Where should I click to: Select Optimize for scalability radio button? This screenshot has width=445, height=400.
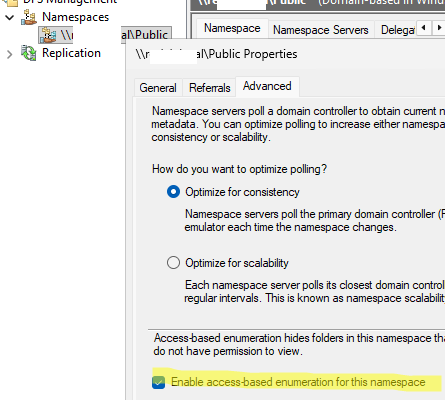click(173, 263)
